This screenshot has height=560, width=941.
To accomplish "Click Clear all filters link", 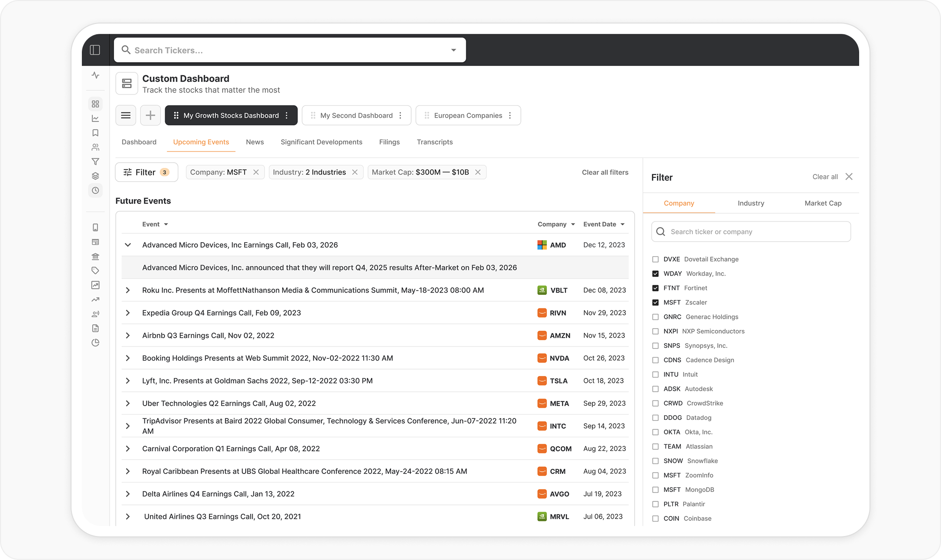I will (605, 172).
